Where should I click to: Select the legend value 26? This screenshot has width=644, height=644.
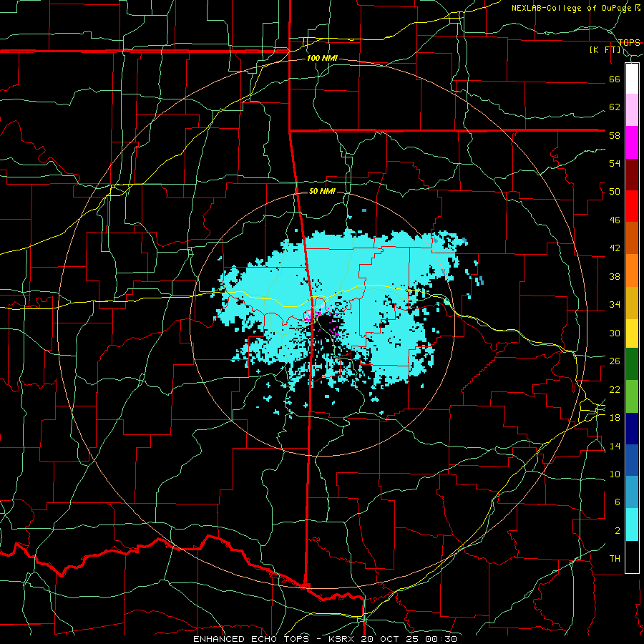click(615, 361)
